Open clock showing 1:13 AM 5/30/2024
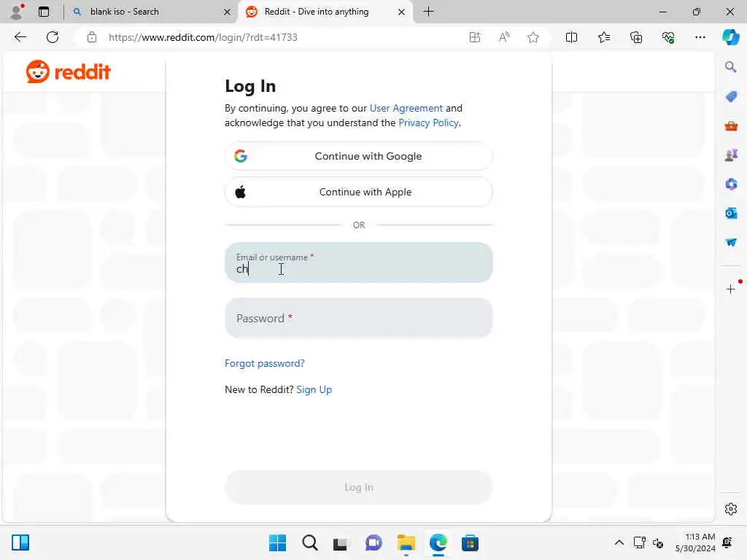Screen dimensions: 747x560 pyautogui.click(x=695, y=542)
